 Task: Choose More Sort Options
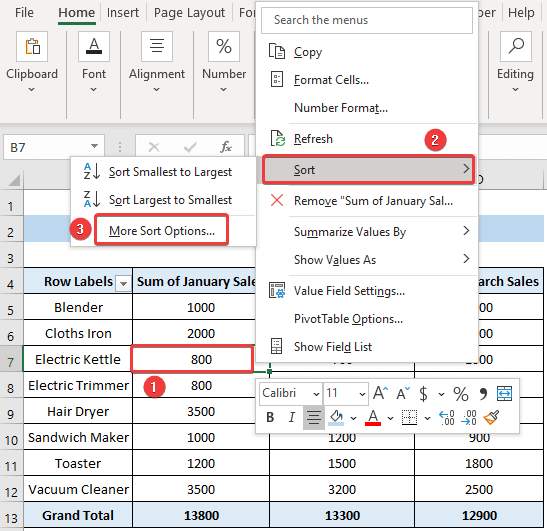click(x=162, y=231)
